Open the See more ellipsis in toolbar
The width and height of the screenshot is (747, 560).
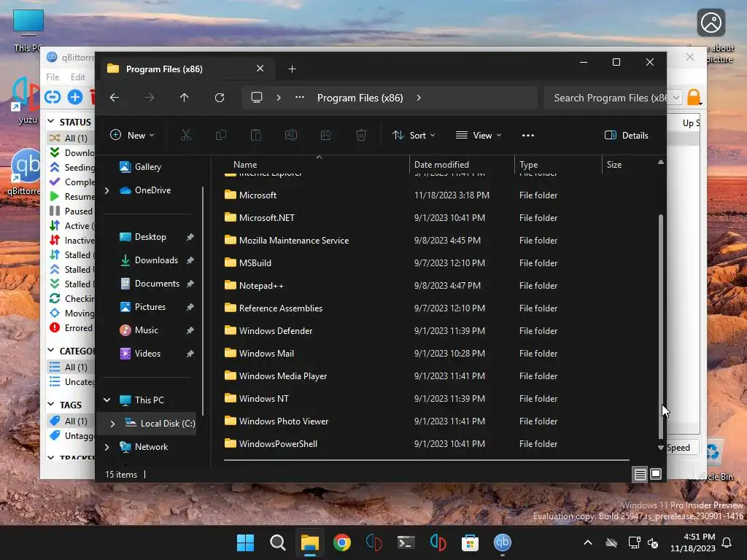528,135
